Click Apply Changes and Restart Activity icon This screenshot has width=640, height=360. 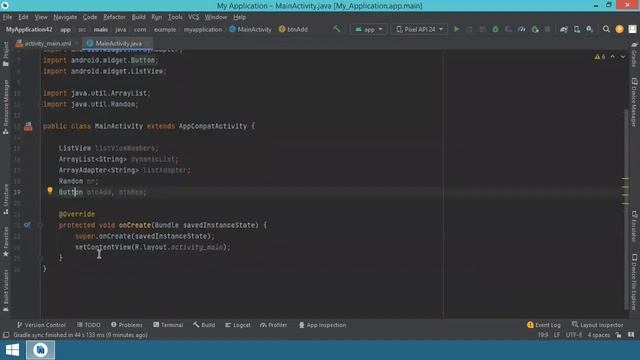tap(469, 29)
